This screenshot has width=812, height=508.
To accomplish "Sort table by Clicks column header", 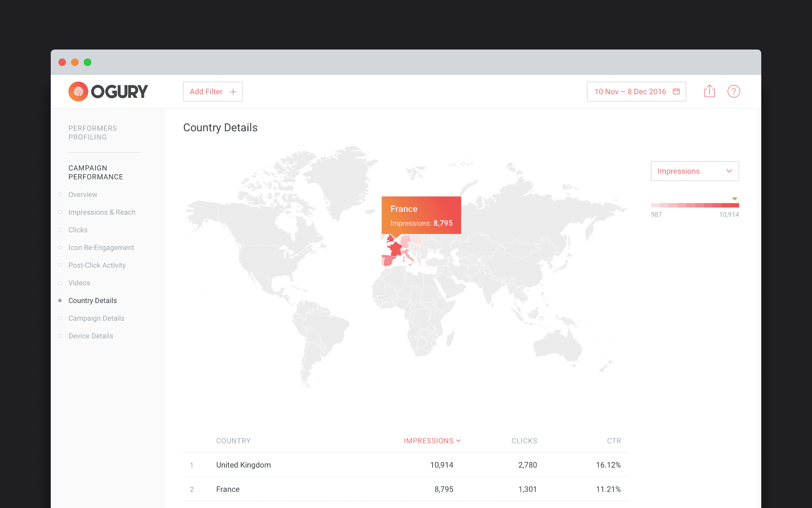I will [524, 441].
